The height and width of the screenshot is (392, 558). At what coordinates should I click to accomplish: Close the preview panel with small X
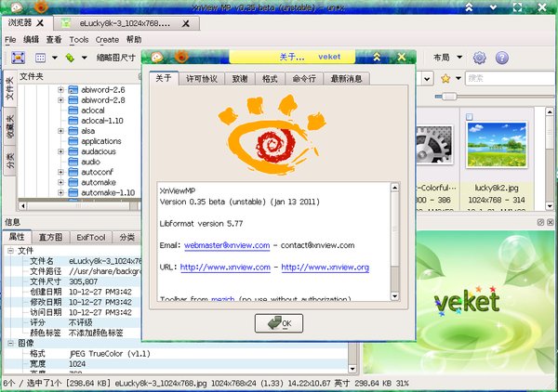(x=551, y=222)
